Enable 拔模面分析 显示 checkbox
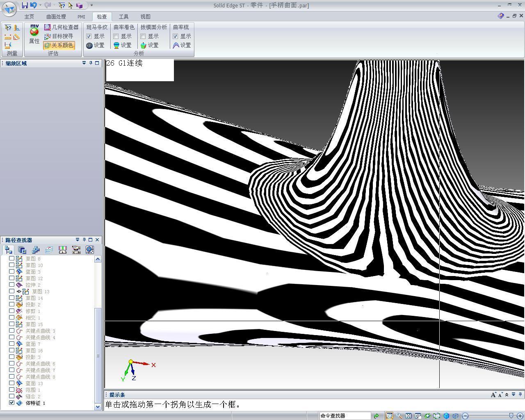The height and width of the screenshot is (420, 525). [x=143, y=36]
